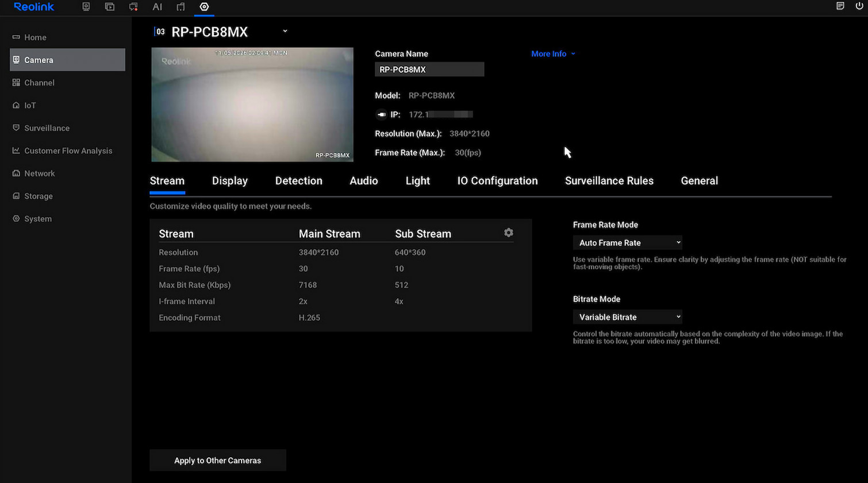Switch to the IO Configuration tab
Image resolution: width=868 pixels, height=483 pixels.
(x=498, y=181)
